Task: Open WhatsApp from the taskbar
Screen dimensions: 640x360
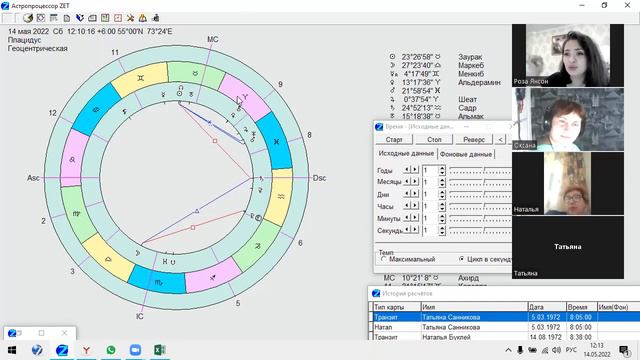Action: click(111, 350)
